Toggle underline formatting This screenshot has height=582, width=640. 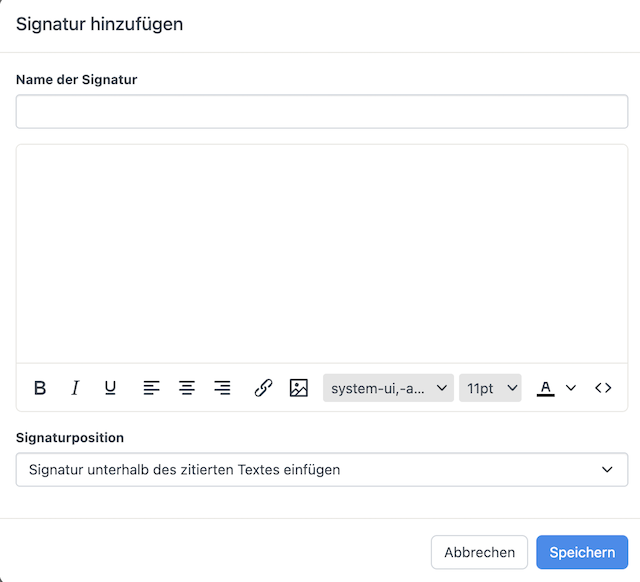point(110,388)
